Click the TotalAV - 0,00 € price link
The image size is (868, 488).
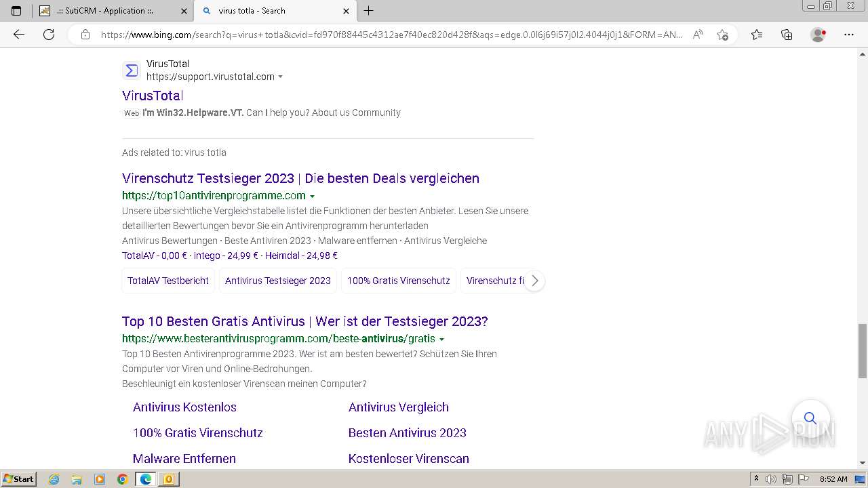click(155, 256)
